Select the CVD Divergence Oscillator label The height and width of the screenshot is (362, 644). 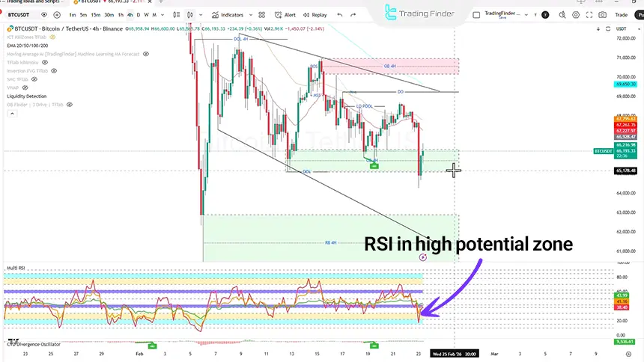pyautogui.click(x=34, y=344)
